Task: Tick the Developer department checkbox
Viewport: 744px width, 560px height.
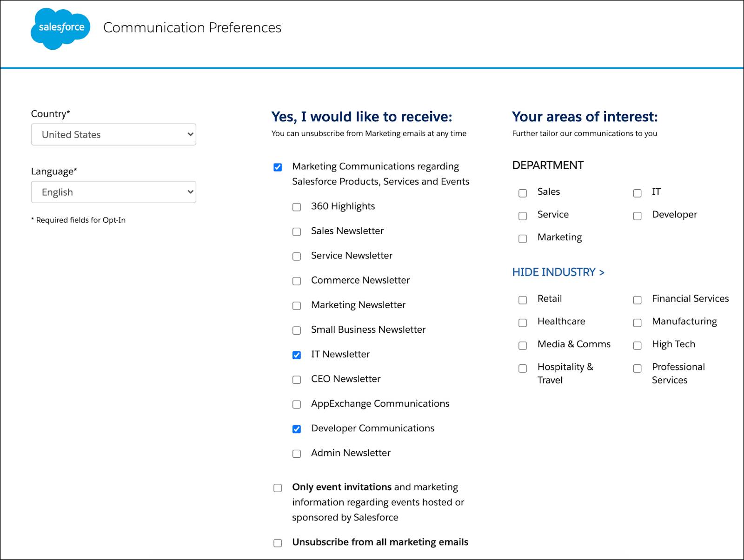Action: (x=637, y=216)
